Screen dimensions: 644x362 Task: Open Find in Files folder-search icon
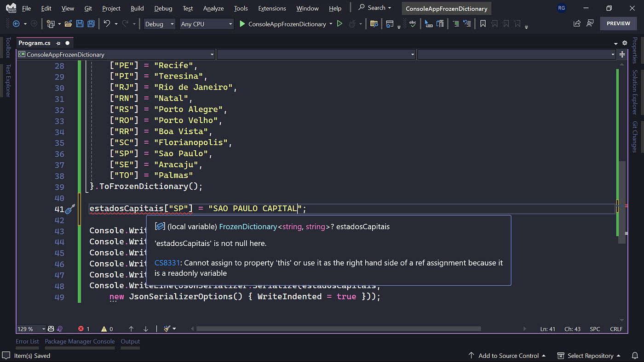(x=374, y=24)
